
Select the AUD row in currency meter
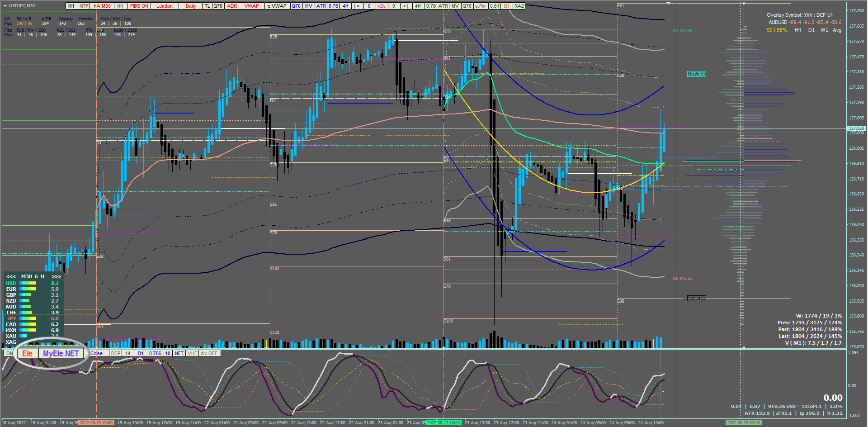(32, 307)
